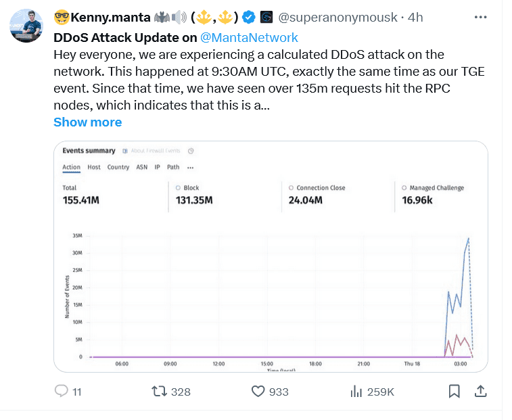Open the more-options ellipsis after Path
This screenshot has height=420, width=512.
(x=191, y=167)
